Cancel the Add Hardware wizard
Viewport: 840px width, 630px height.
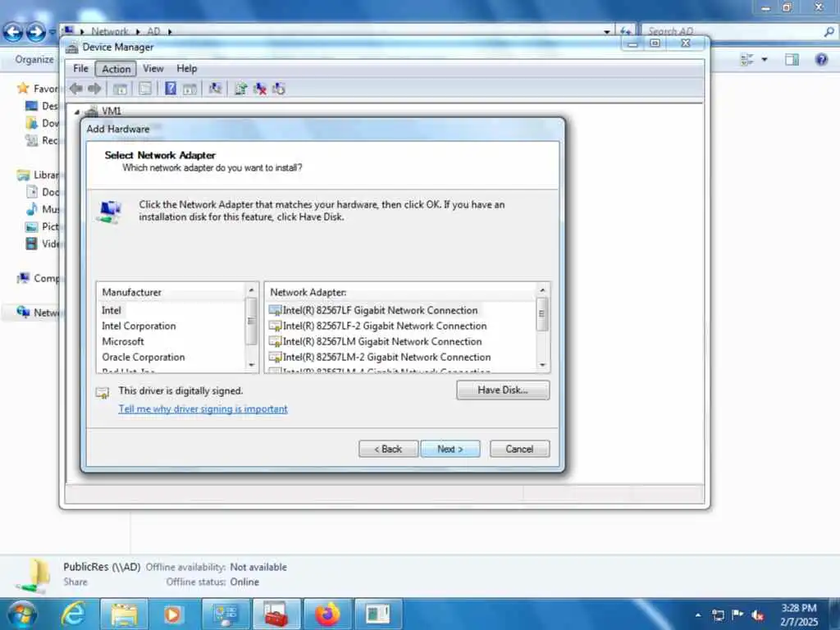point(519,449)
